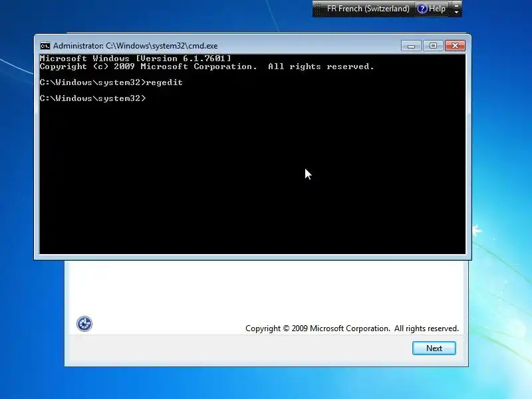Click the language bar drag handle
The width and height of the screenshot is (532, 399).
(317, 9)
